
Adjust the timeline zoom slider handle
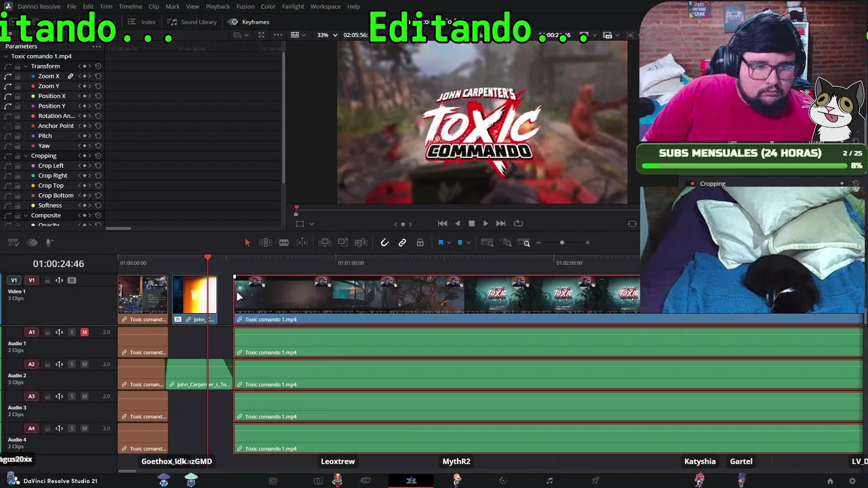[x=561, y=243]
